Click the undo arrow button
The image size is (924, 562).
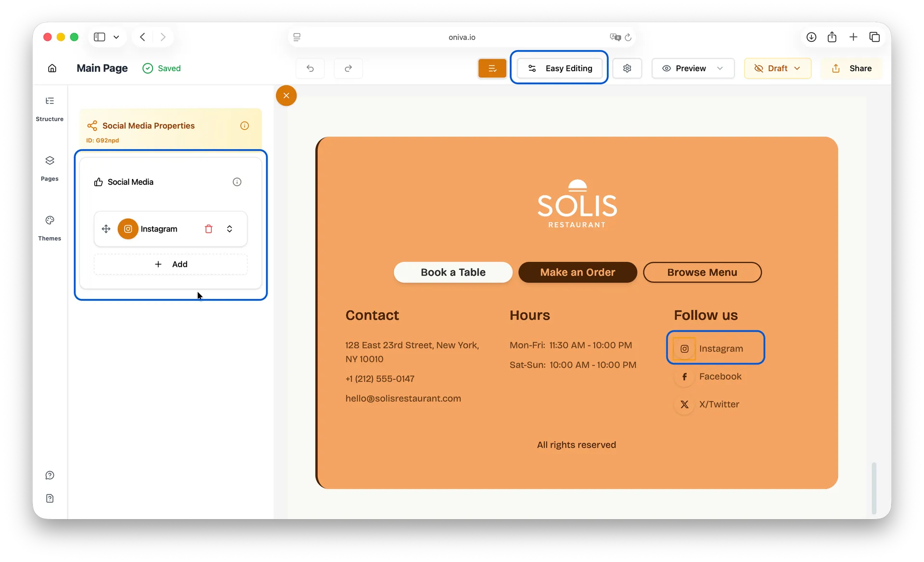pos(310,68)
